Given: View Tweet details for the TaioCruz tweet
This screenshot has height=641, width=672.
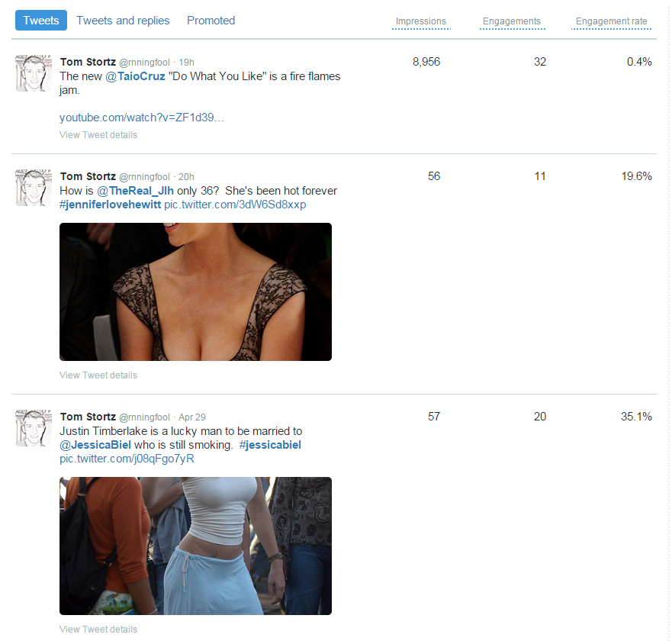Looking at the screenshot, I should [98, 134].
